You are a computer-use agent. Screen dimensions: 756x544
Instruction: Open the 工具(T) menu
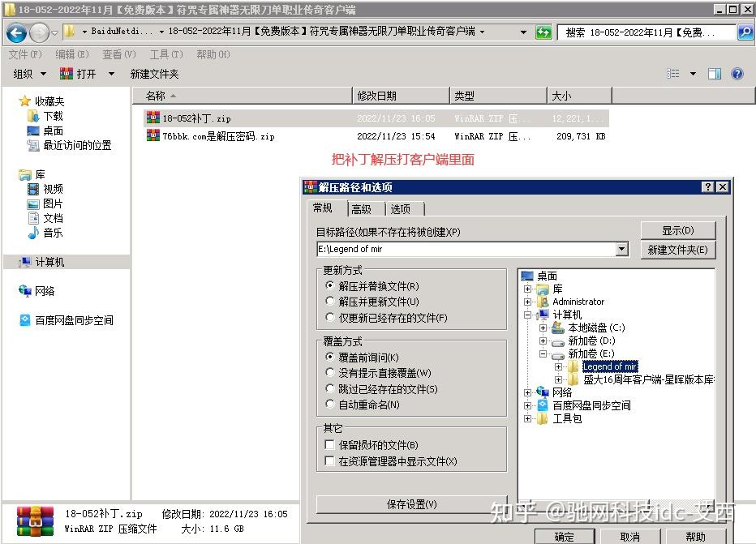[166, 54]
